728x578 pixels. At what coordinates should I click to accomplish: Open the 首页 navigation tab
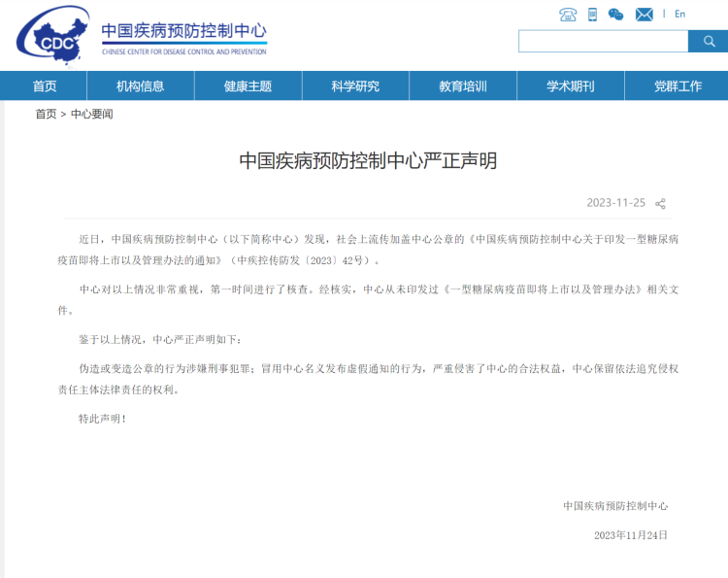[x=45, y=86]
